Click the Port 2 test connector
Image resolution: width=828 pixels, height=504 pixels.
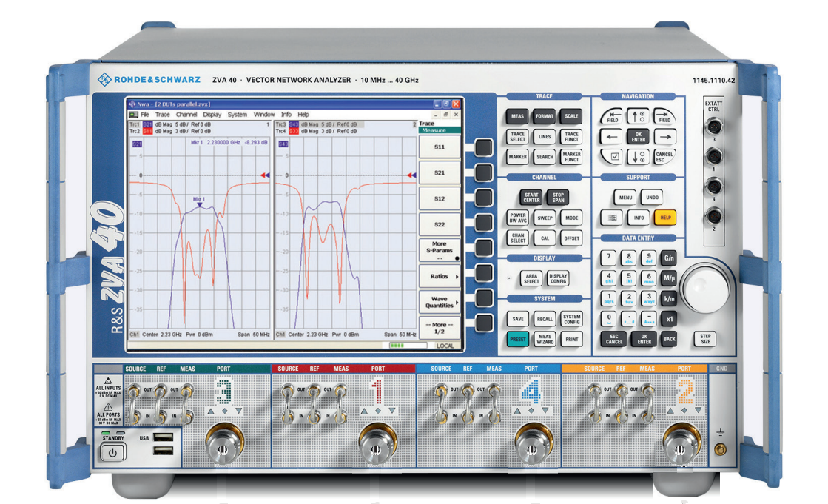click(681, 446)
